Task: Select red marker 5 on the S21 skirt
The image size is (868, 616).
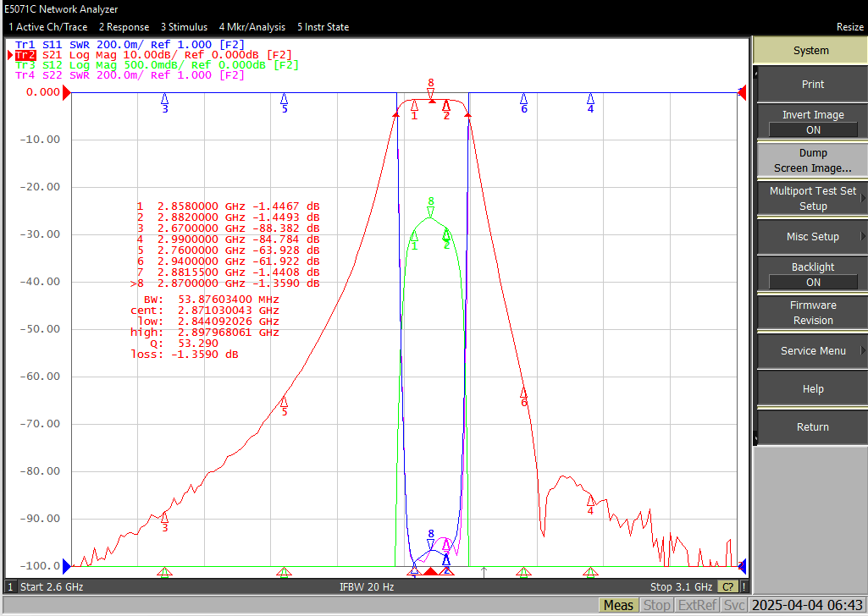Action: [x=284, y=401]
